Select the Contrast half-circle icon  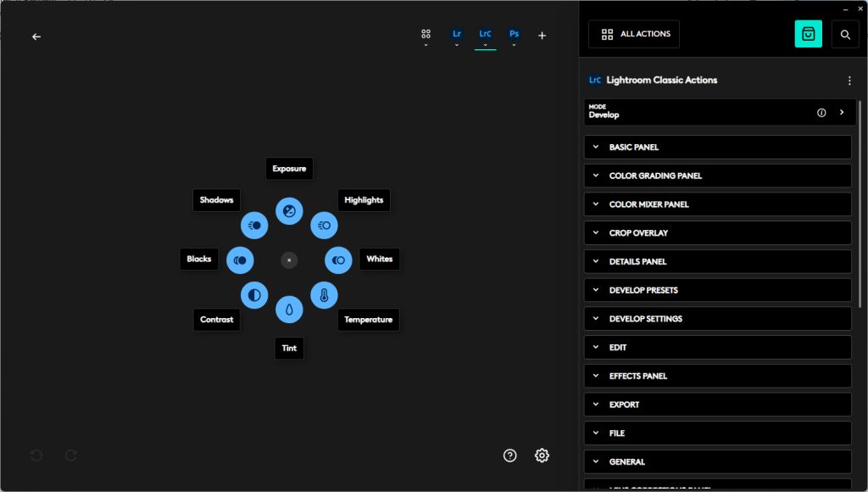pyautogui.click(x=253, y=295)
